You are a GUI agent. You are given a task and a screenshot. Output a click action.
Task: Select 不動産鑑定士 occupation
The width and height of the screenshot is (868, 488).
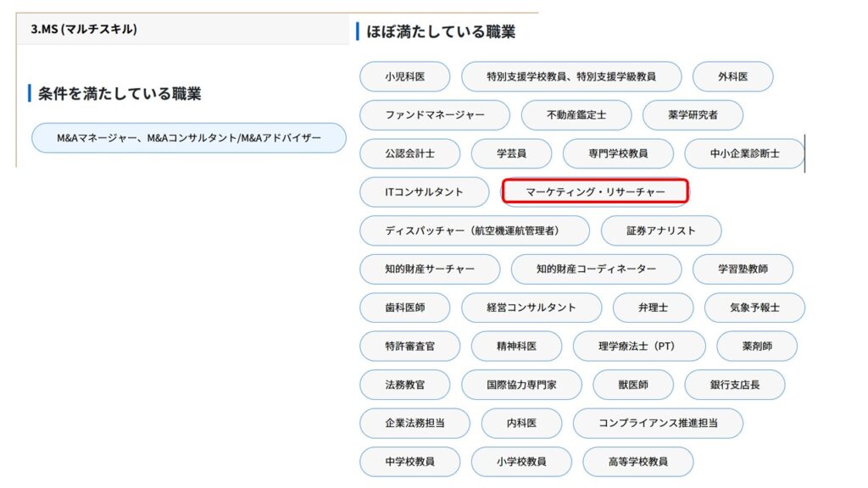576,115
